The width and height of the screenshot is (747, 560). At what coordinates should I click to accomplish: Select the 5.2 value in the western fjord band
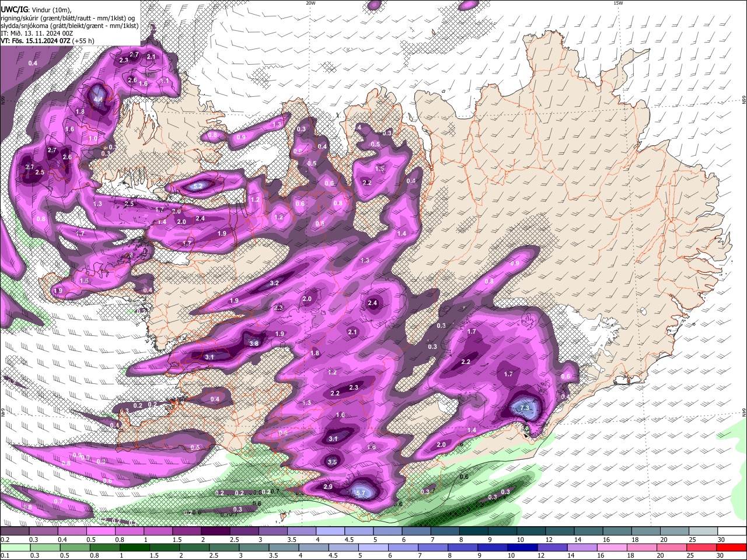point(198,187)
